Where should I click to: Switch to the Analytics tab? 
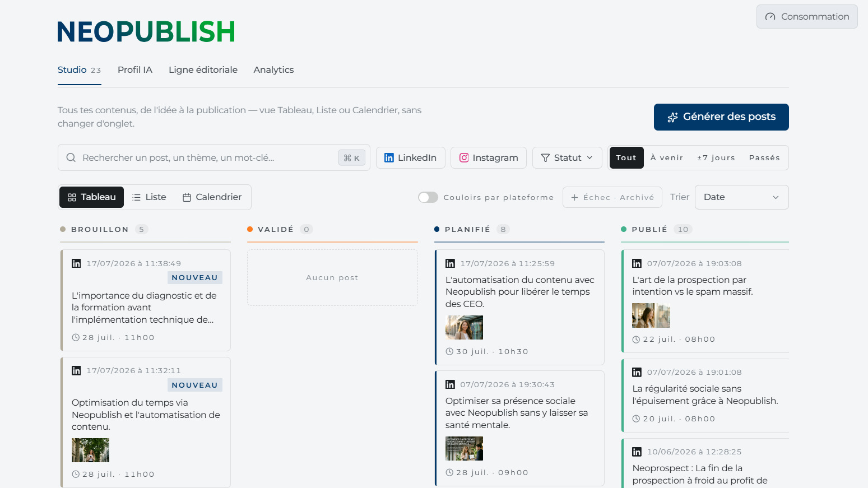click(x=273, y=70)
